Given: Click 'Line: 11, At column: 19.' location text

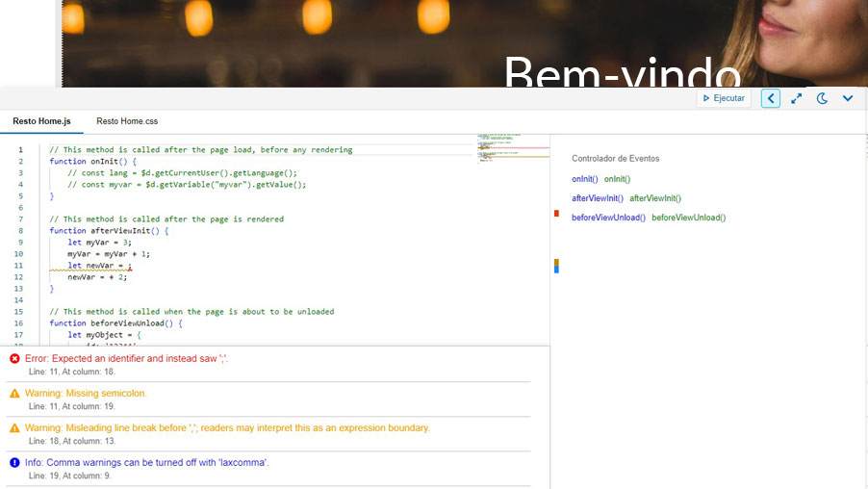Looking at the screenshot, I should click(72, 406).
